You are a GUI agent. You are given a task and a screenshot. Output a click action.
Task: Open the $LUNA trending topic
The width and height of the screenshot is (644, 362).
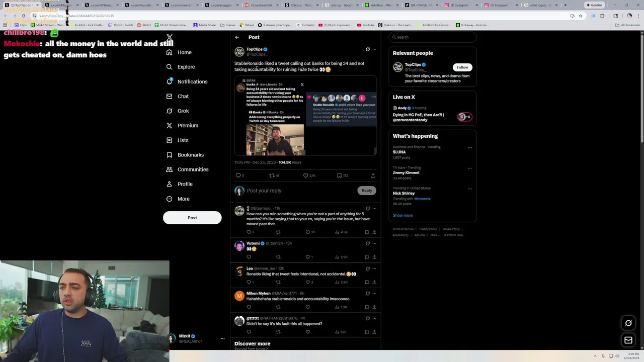tap(432, 152)
